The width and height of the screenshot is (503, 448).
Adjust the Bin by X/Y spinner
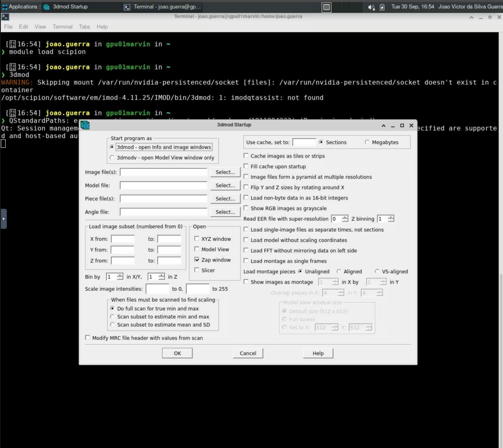[120, 276]
